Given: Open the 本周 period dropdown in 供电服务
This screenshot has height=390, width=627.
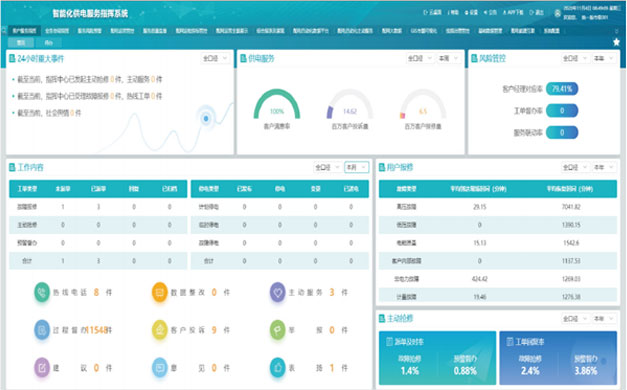Looking at the screenshot, I should click(449, 58).
